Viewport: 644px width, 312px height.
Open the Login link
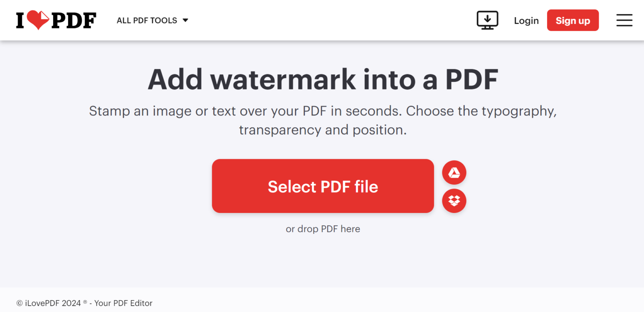tap(526, 20)
